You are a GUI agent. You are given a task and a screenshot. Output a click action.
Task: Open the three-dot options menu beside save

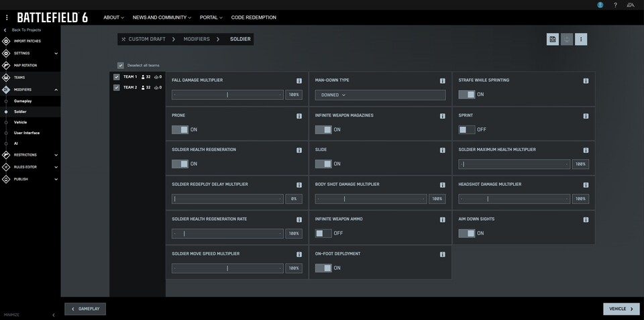(x=581, y=40)
